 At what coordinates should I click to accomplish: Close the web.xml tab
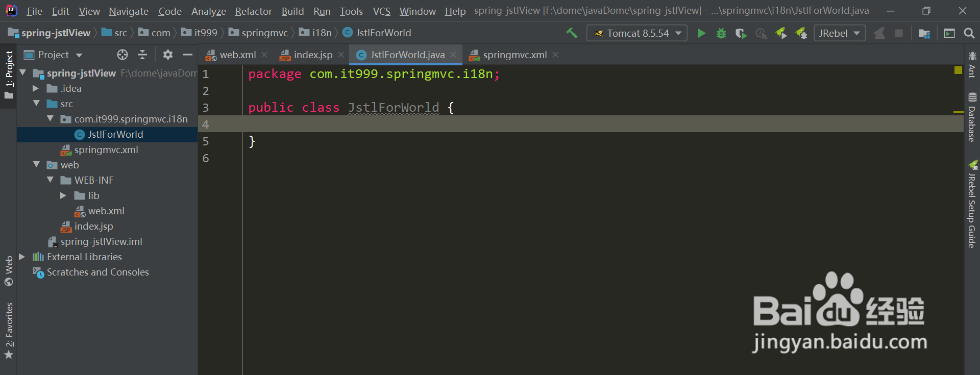pos(264,55)
